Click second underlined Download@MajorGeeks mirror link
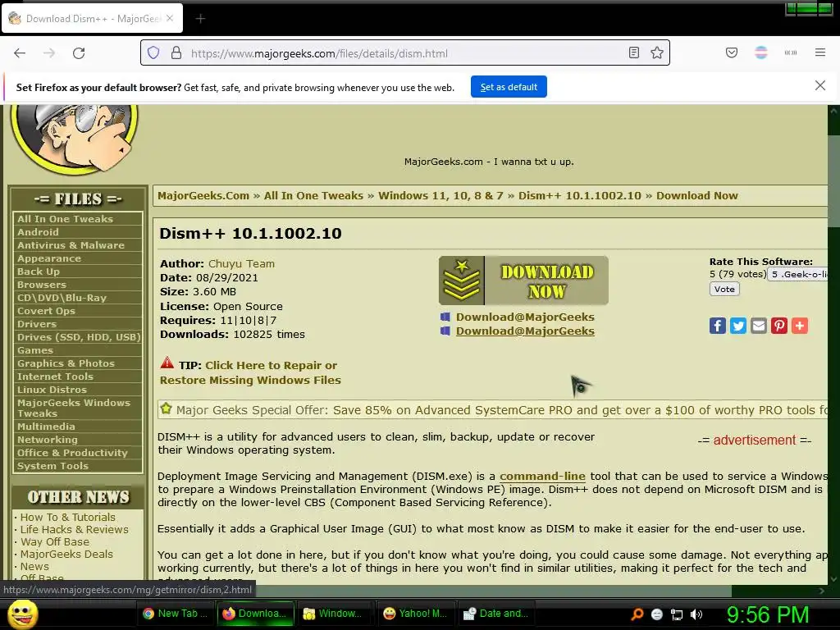Viewport: 840px width, 630px height. point(525,331)
